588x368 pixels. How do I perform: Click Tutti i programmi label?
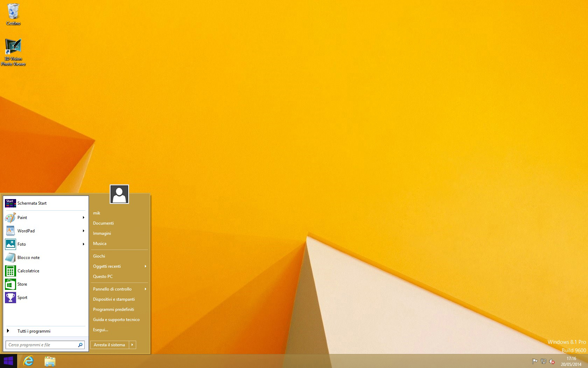(34, 331)
